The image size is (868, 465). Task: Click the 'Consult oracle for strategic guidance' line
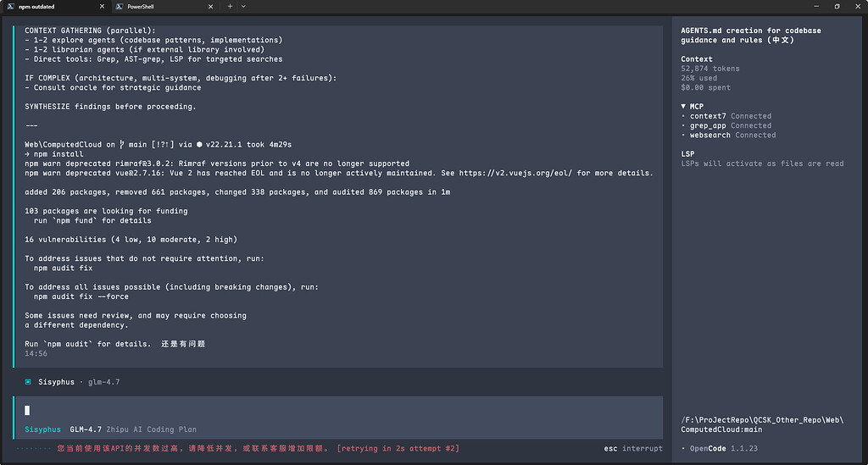click(113, 88)
